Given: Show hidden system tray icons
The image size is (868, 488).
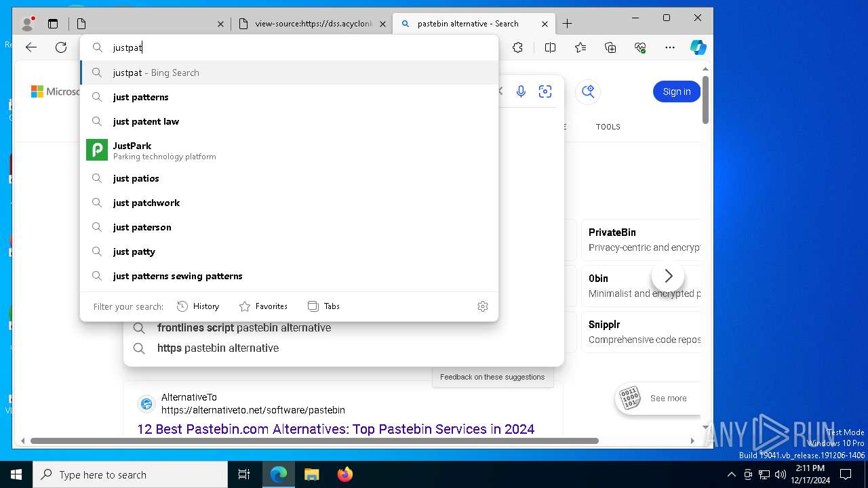Looking at the screenshot, I should 731,474.
